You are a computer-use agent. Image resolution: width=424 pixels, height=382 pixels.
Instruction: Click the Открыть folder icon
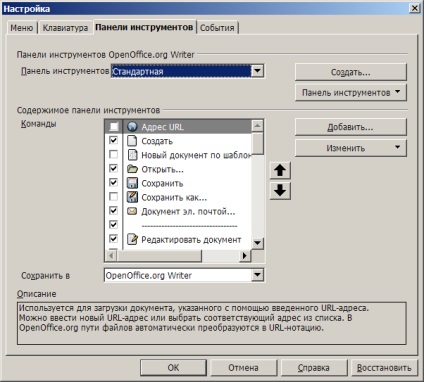132,169
